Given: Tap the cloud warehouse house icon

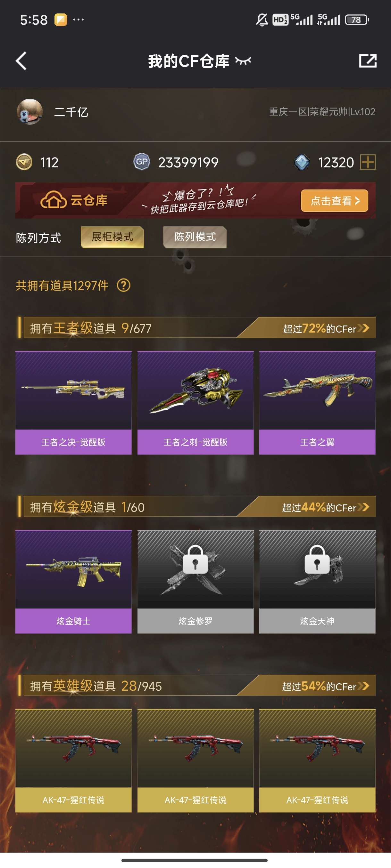Looking at the screenshot, I should [x=53, y=200].
